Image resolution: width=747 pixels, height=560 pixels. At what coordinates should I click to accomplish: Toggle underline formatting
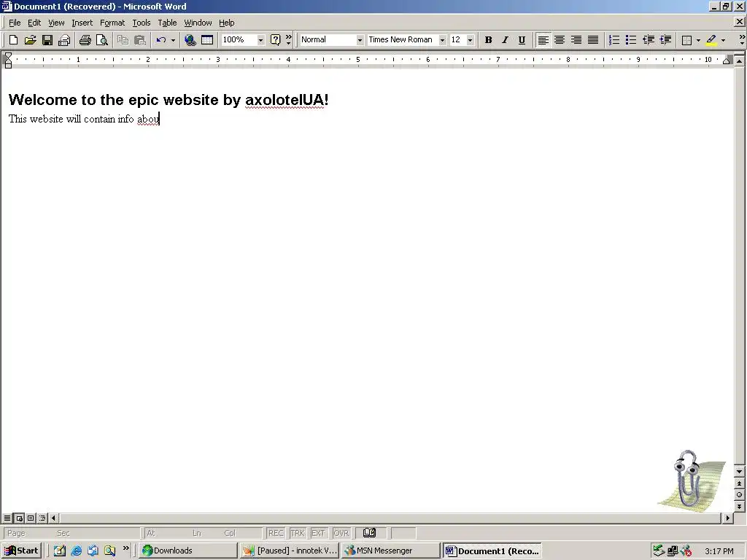522,40
